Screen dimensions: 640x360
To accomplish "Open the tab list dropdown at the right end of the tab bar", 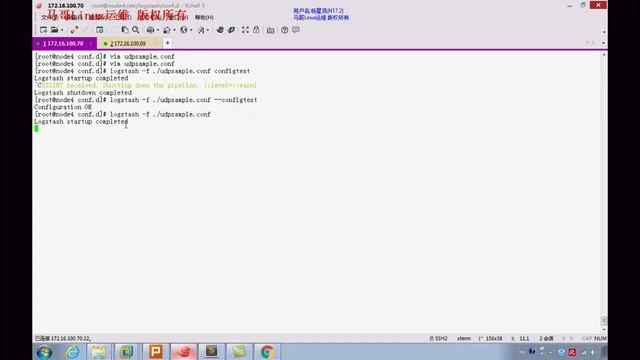I will pyautogui.click(x=603, y=43).
